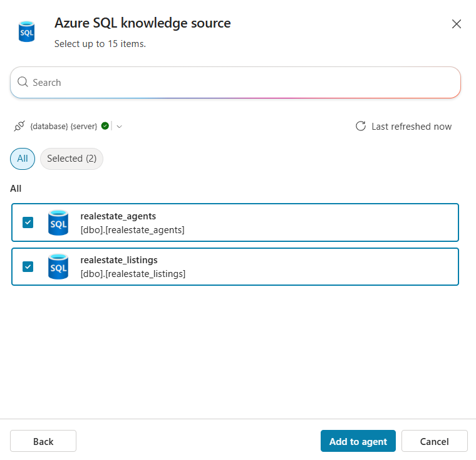Click the SQL icon beside realestate_agents
476x460 pixels.
coord(58,222)
